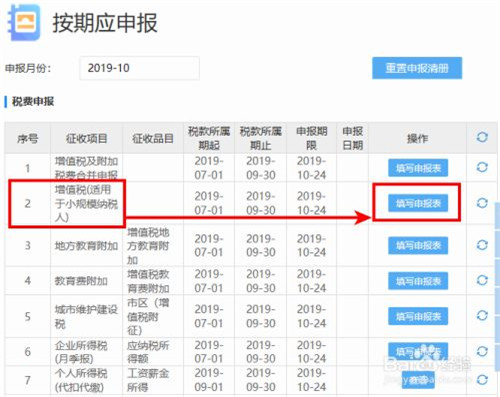This screenshot has width=500, height=397.
Task: Refresh row 2 增值税小规模纳税人
Action: tap(482, 203)
